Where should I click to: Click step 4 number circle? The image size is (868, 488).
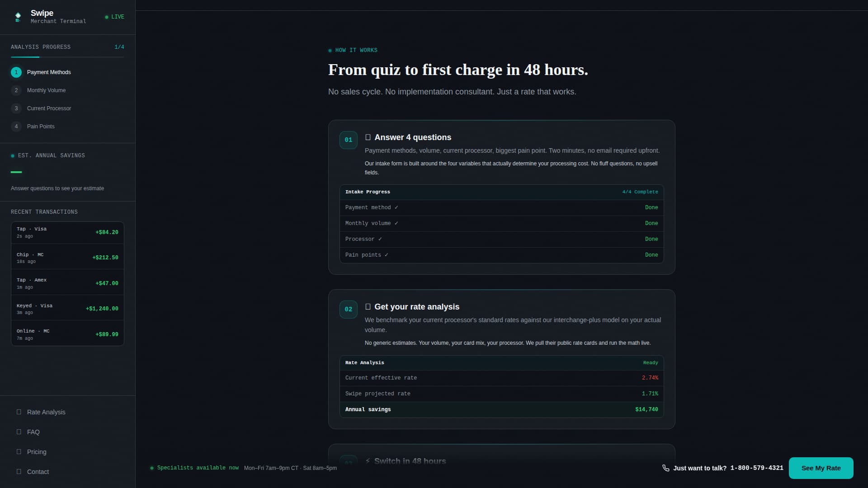tap(16, 127)
